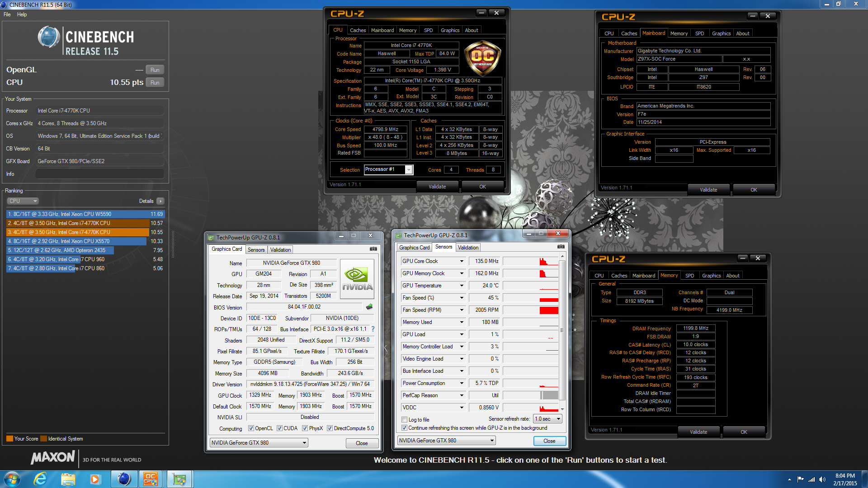Click the volume speaker icon in the tray
The width and height of the screenshot is (868, 488).
(822, 479)
